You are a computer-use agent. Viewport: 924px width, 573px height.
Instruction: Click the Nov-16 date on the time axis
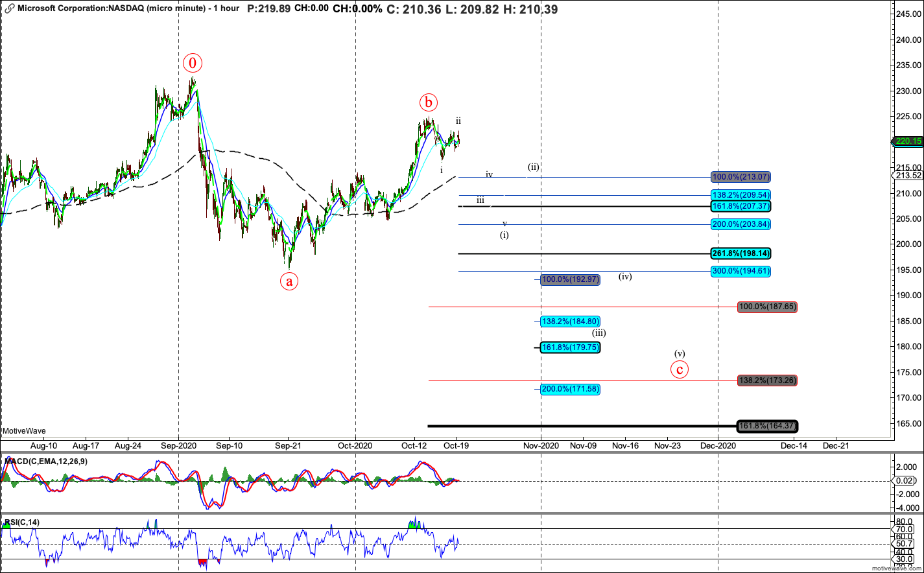(626, 446)
